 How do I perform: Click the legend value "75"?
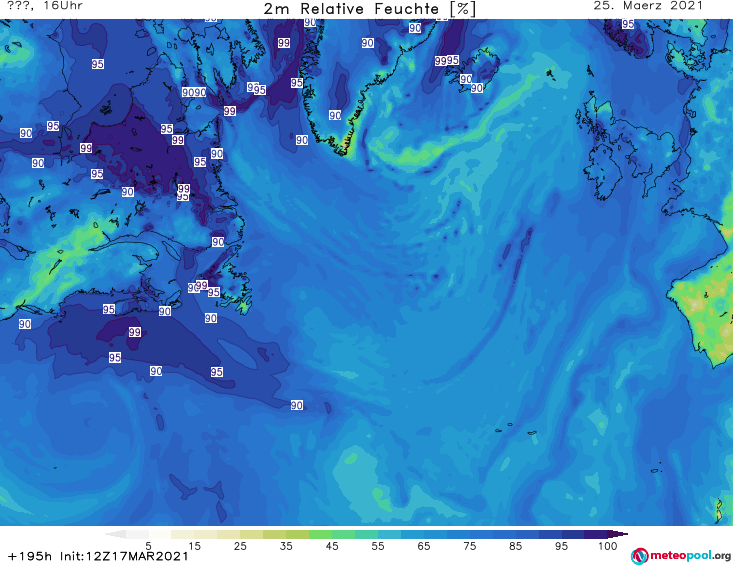point(470,546)
